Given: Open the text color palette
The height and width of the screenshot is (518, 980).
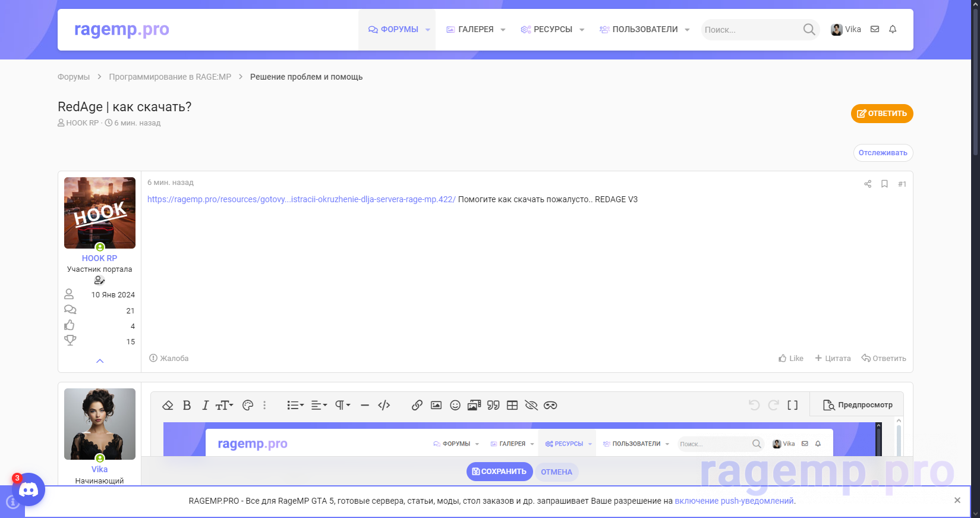Looking at the screenshot, I should [x=248, y=405].
